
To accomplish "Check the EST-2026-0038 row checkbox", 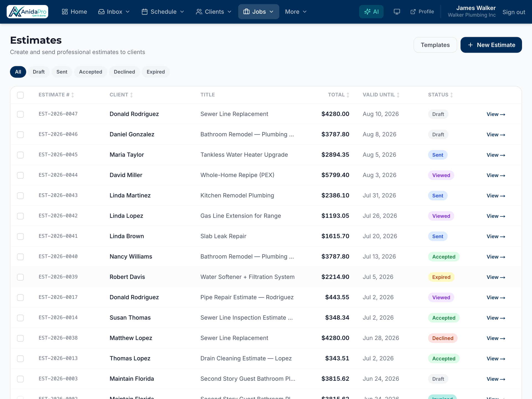I will click(x=20, y=338).
